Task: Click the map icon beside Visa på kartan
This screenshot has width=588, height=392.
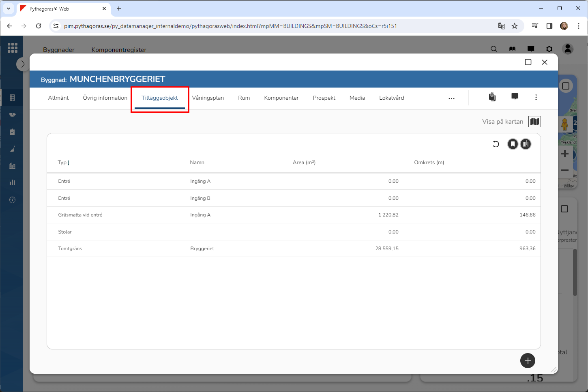Action: pos(534,122)
